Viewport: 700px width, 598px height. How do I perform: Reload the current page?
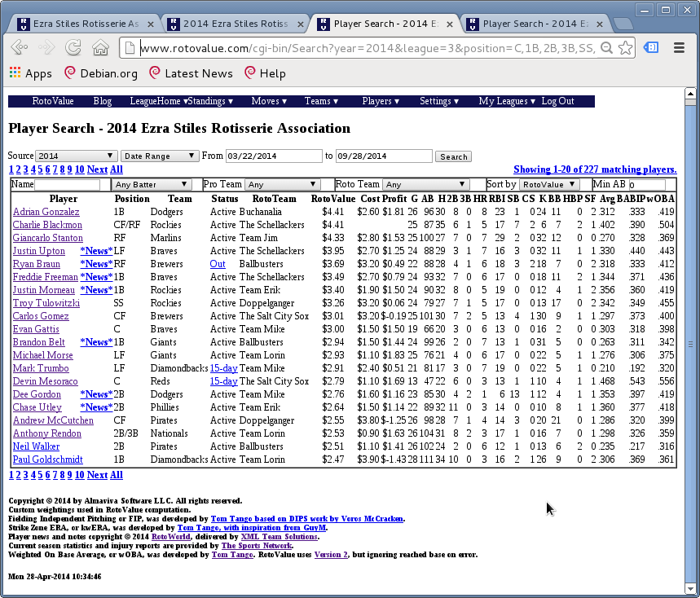tap(73, 47)
